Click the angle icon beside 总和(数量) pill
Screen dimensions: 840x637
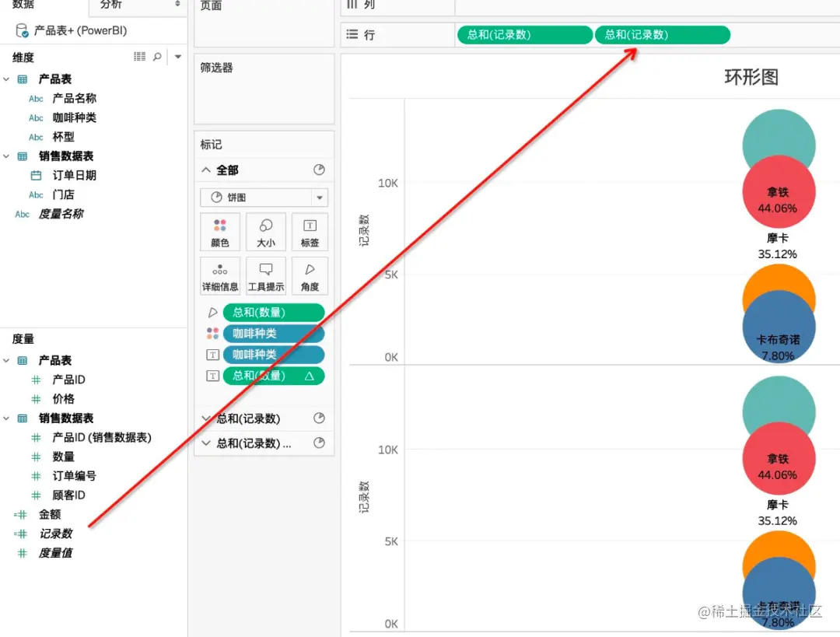coord(212,313)
